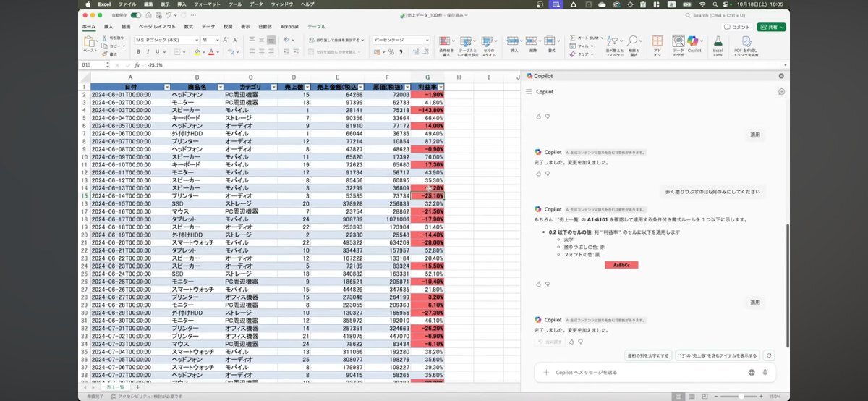
Task: Refresh Copilot suggestions with the reload icon
Action: coord(769,355)
